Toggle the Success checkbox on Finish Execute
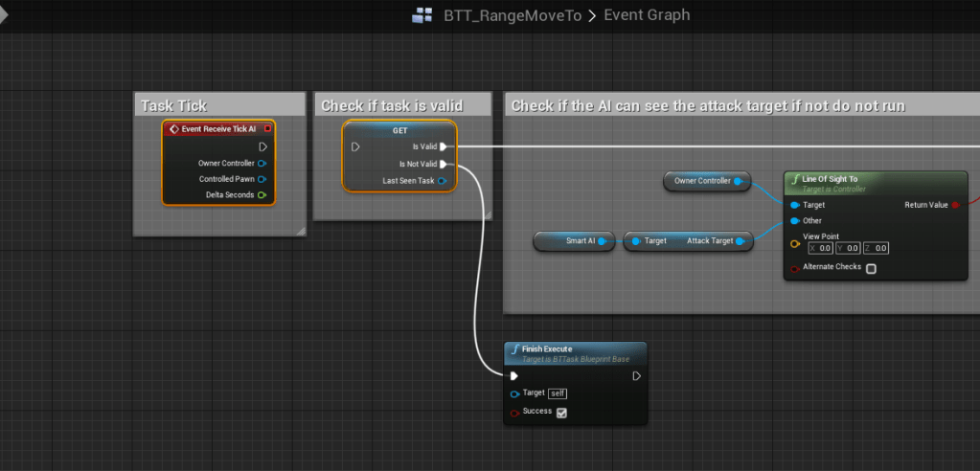Image resolution: width=980 pixels, height=471 pixels. 561,413
